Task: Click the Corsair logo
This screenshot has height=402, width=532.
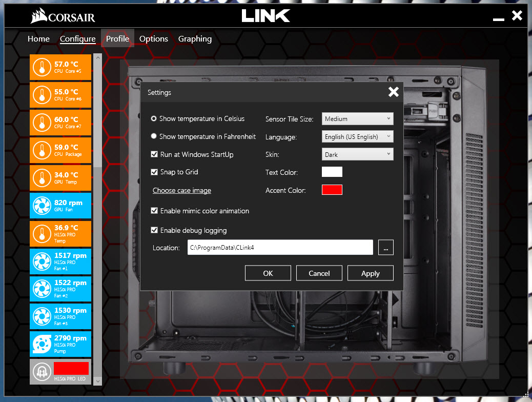Action: (x=63, y=16)
